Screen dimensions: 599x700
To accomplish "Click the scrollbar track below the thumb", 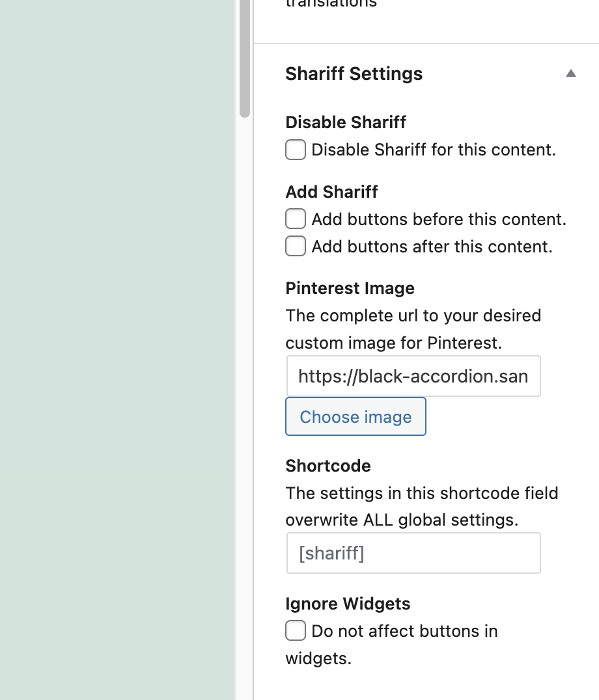I will (x=245, y=390).
